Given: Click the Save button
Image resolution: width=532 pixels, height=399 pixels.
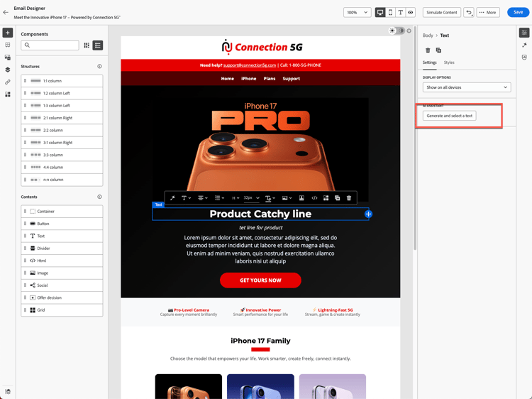Looking at the screenshot, I should 518,12.
